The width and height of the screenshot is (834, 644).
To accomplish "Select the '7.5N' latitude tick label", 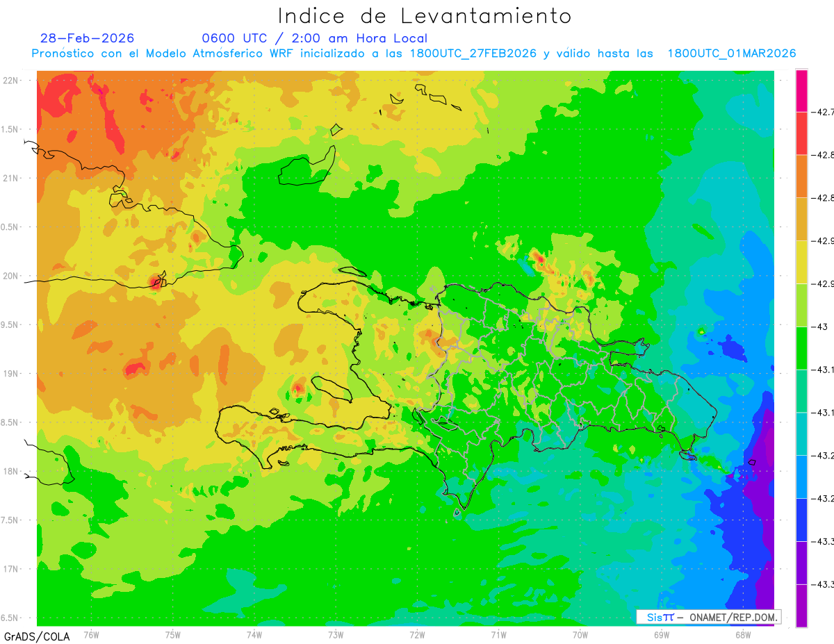I will point(10,520).
